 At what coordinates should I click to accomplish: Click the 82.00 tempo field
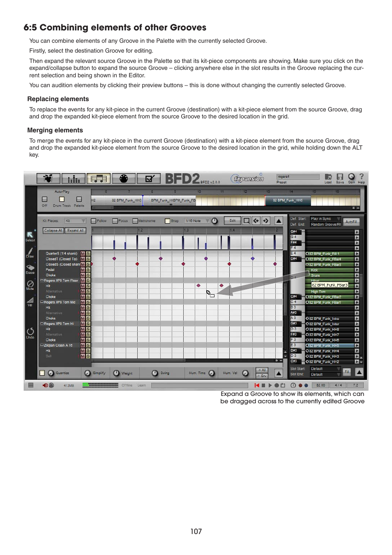pos(321,385)
